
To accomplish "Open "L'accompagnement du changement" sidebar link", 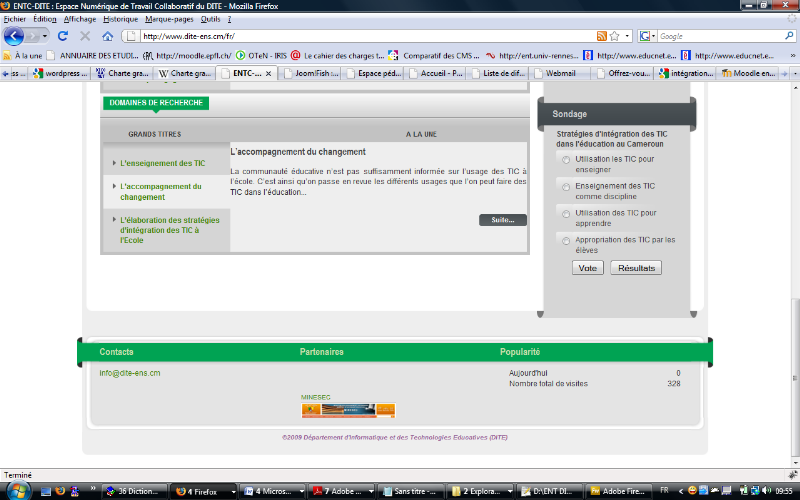I will pyautogui.click(x=161, y=192).
